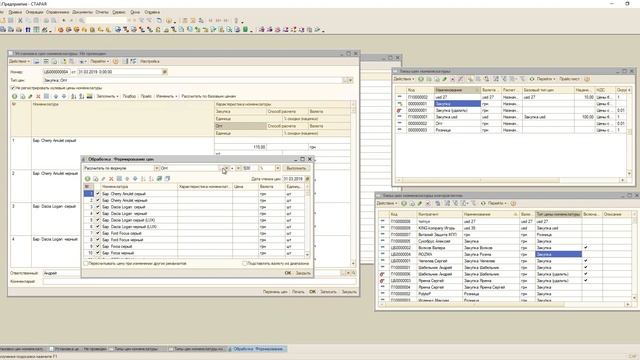Open the Перейти dropdown in the price-setting document
Image resolution: width=640 pixels, height=360 pixels.
point(100,61)
